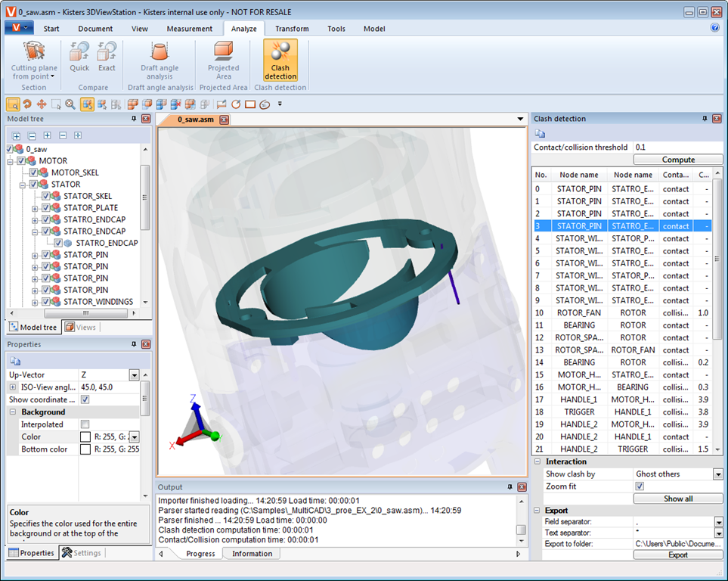Select the zoom rectangle tool
Viewport: 728px width, 581px height.
(x=13, y=104)
